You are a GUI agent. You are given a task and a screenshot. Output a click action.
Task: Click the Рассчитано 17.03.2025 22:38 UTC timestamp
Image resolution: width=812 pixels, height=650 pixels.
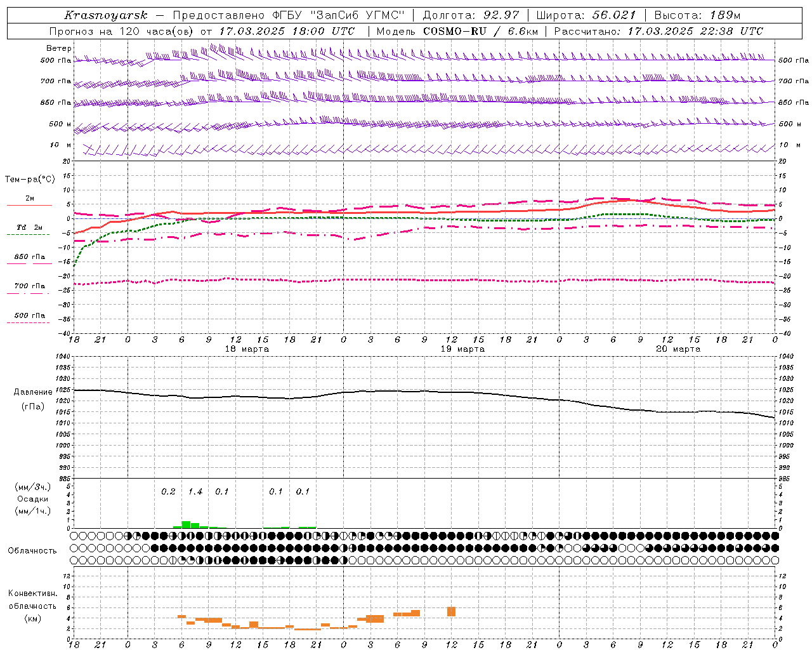coord(658,31)
